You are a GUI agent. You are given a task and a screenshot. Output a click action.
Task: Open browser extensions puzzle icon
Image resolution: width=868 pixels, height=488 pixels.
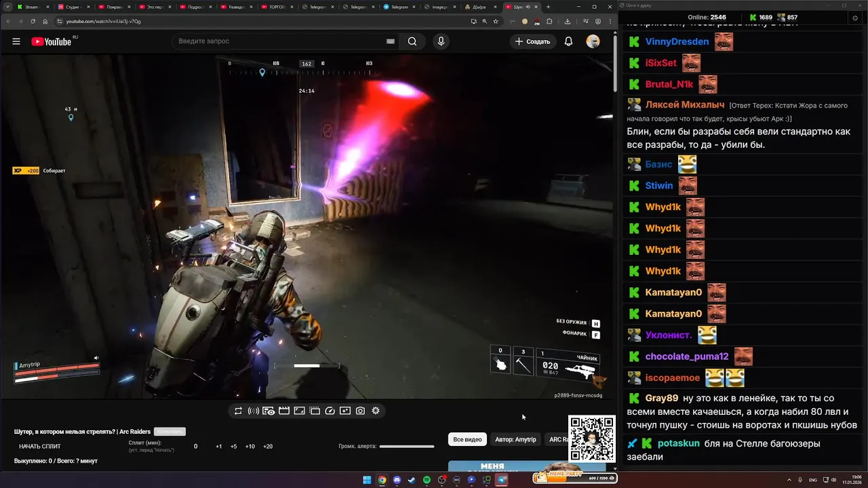(550, 21)
